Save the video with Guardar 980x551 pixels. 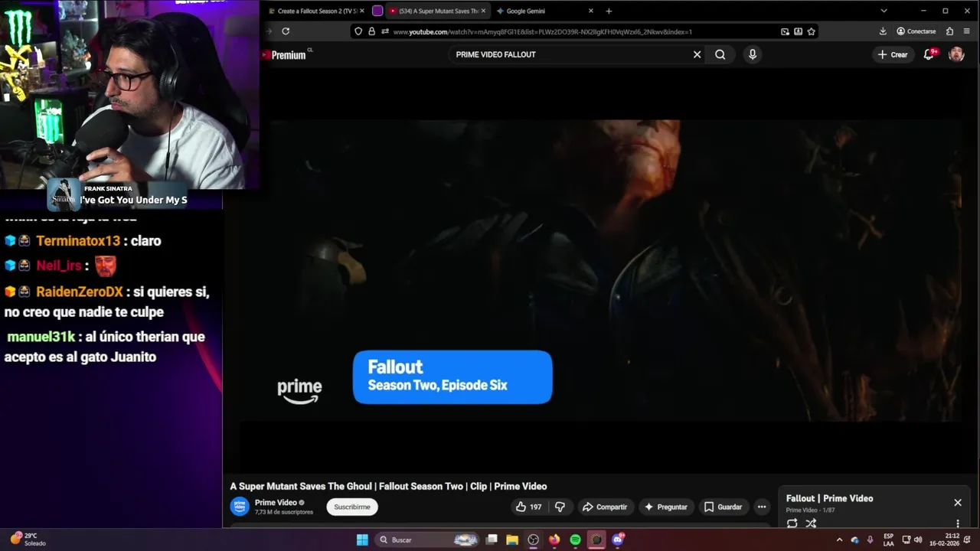coord(723,507)
